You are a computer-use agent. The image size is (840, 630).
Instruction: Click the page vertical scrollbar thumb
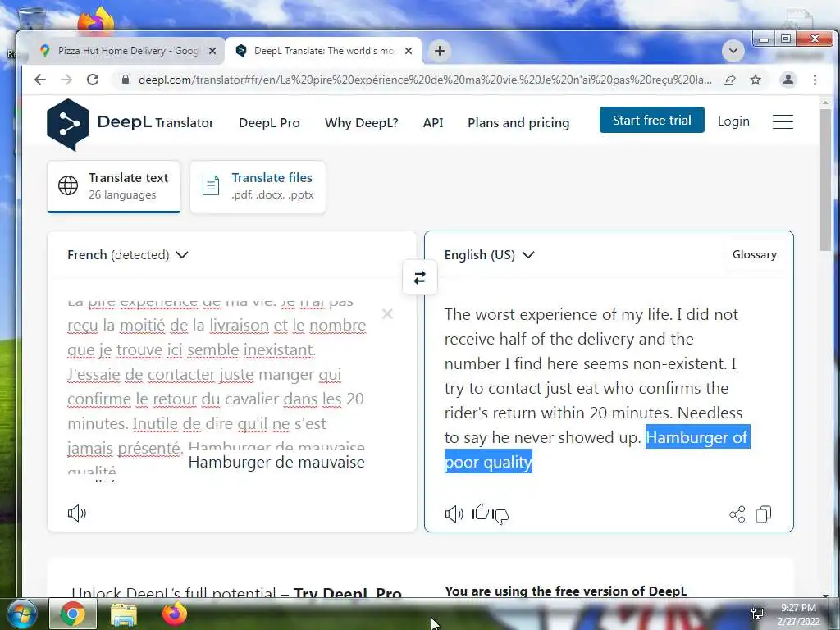pyautogui.click(x=825, y=178)
